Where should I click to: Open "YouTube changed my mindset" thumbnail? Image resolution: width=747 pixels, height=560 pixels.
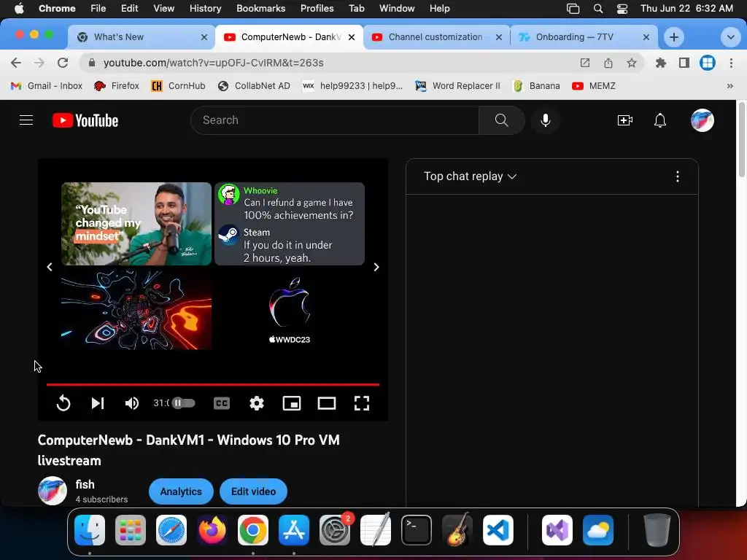click(136, 224)
